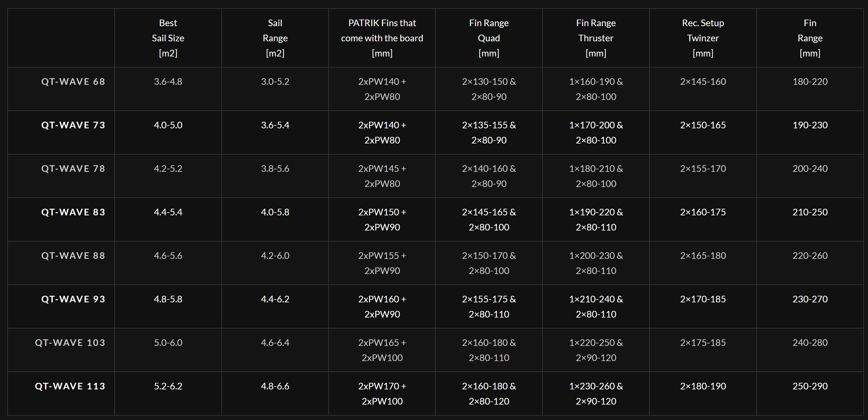Image resolution: width=868 pixels, height=420 pixels.
Task: Click the 250-290 fin range cell
Action: pos(810,386)
